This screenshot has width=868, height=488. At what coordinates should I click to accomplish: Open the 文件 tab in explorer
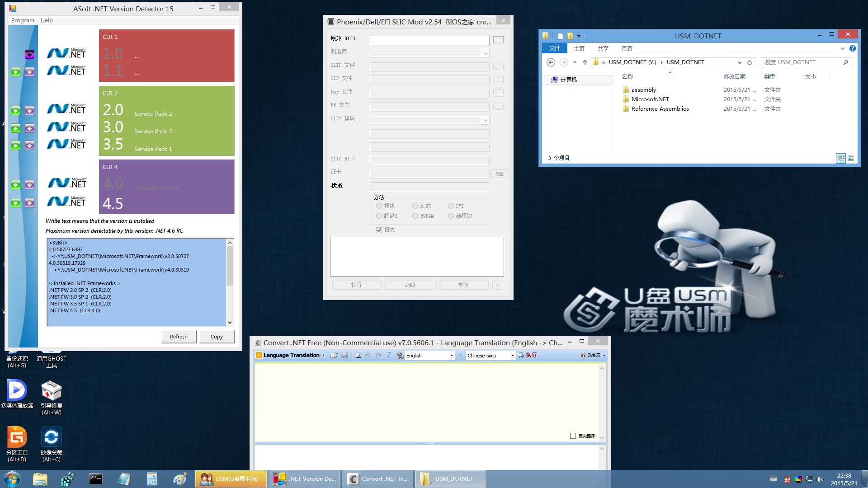coord(554,48)
